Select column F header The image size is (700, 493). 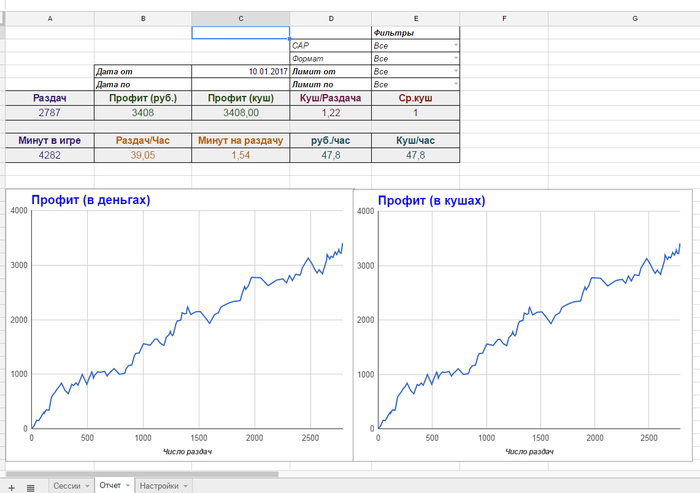tap(504, 18)
